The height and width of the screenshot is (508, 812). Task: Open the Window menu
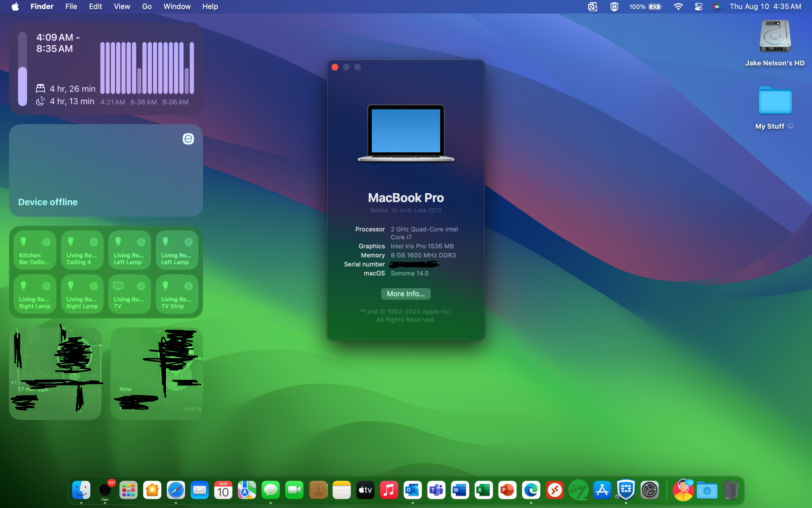177,7
